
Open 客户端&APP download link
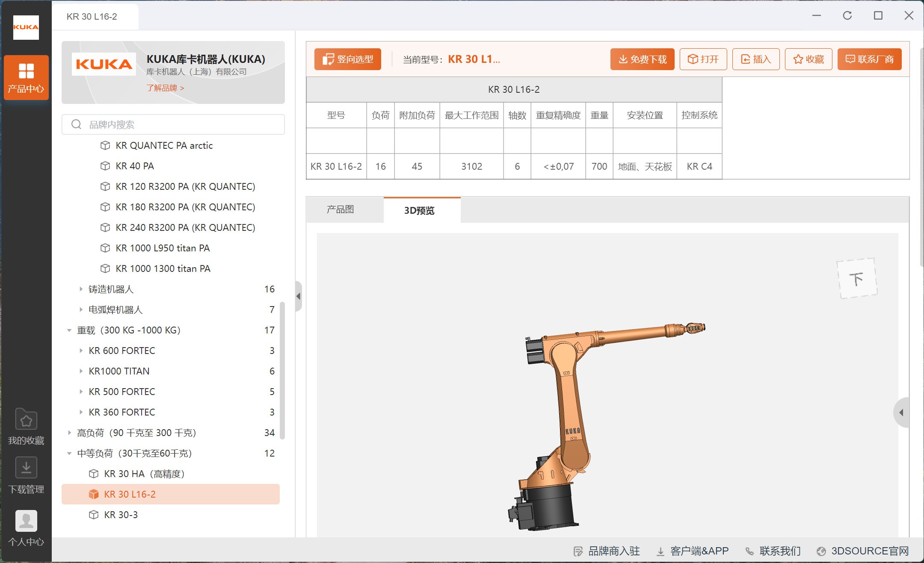693,551
